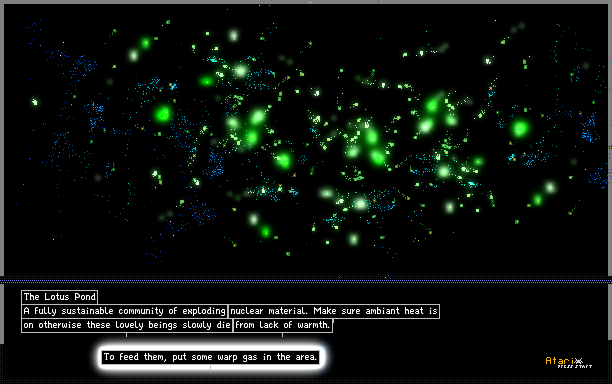Image resolution: width=612 pixels, height=384 pixels.
Task: Select the "nuclear material. Make sure" sign
Action: [334, 311]
